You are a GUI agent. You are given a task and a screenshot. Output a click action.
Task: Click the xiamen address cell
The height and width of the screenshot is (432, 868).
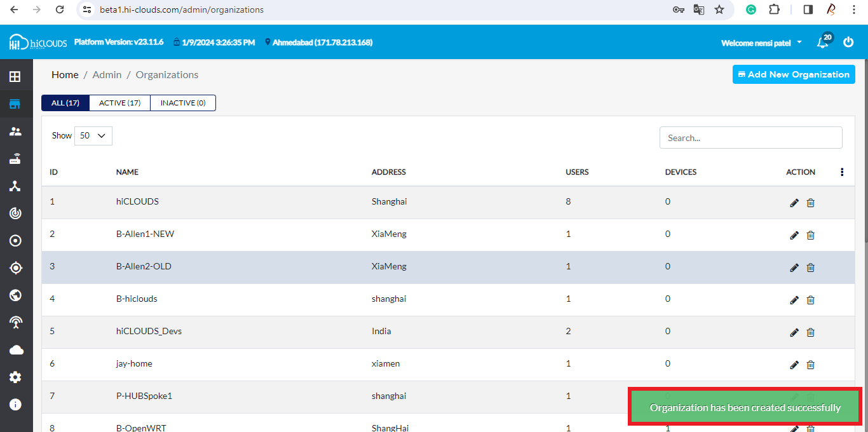pos(386,363)
